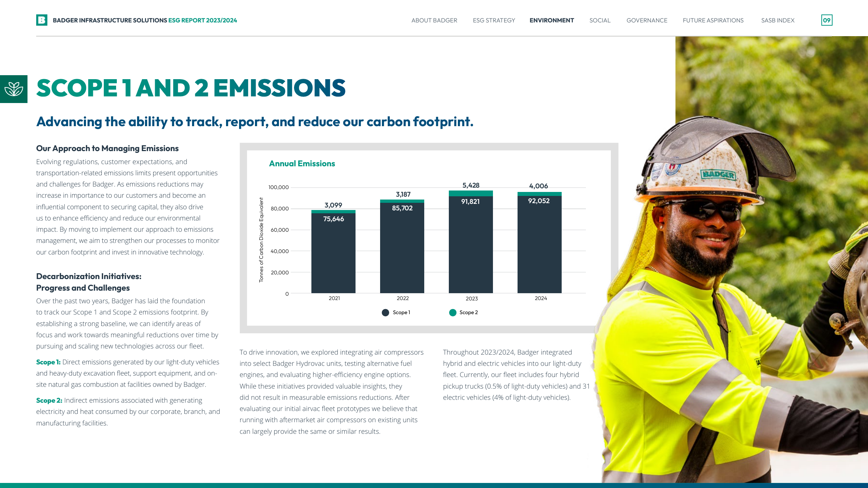Viewport: 868px width, 488px height.
Task: Click the 92,052 value in 2024 bar
Action: point(539,201)
